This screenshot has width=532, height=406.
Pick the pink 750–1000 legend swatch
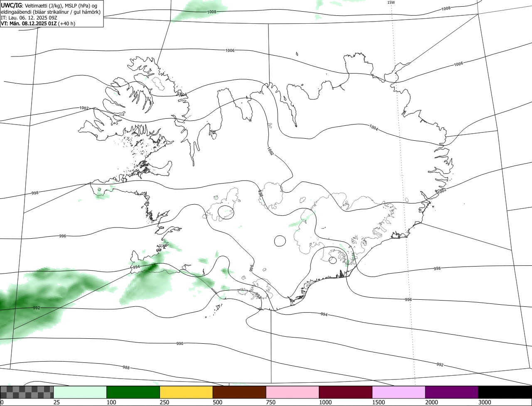click(293, 392)
